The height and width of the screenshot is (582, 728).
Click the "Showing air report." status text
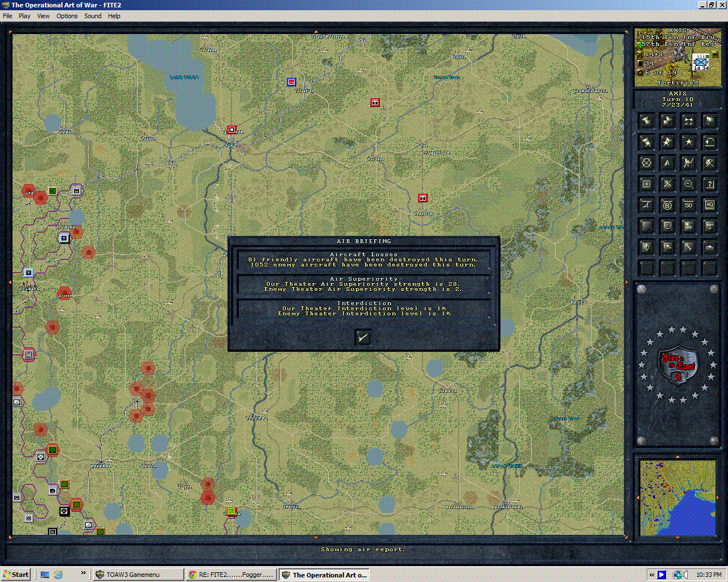[x=363, y=550]
